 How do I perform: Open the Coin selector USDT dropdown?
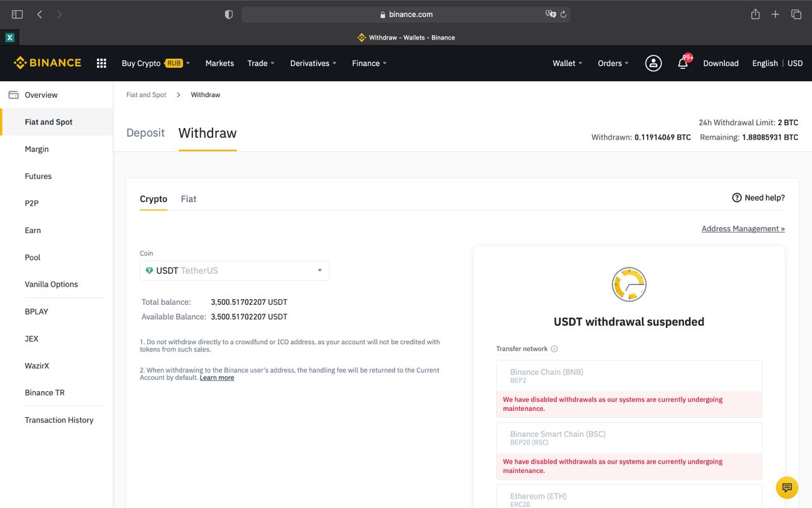(x=234, y=271)
